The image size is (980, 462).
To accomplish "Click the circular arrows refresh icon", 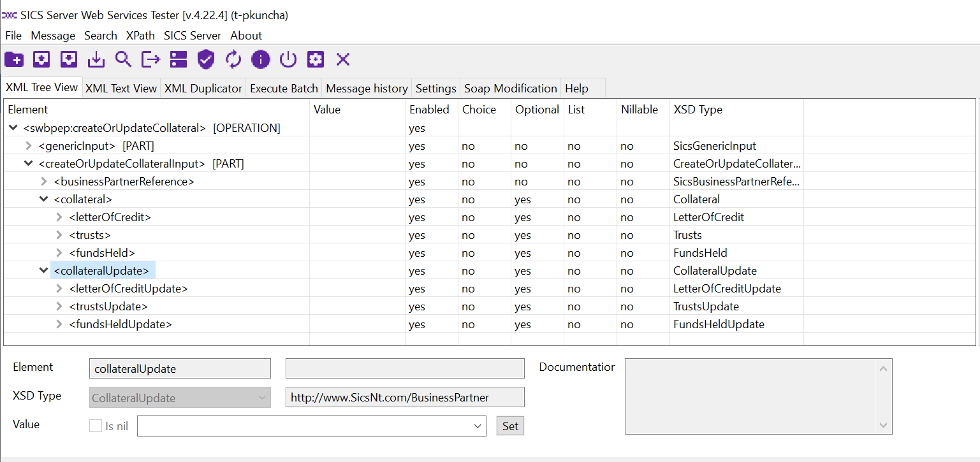I will (233, 60).
